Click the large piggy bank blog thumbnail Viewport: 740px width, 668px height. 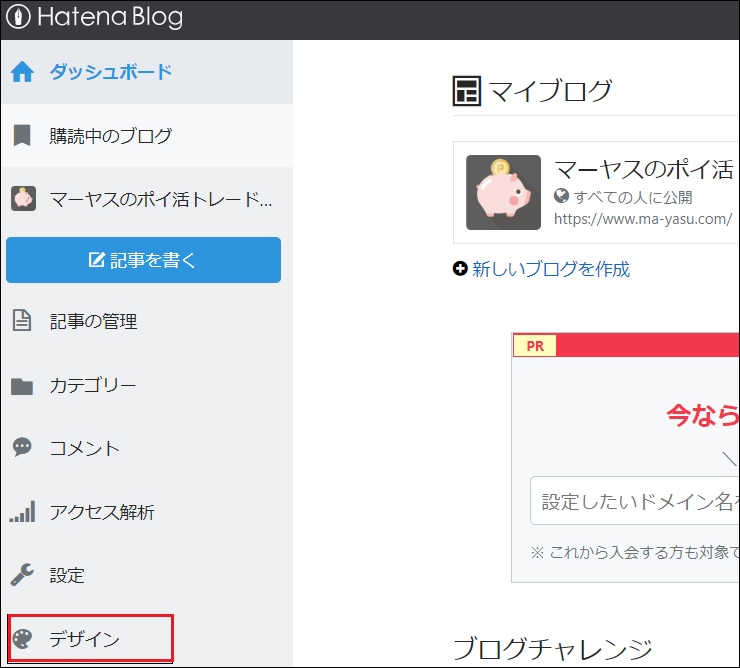[503, 193]
